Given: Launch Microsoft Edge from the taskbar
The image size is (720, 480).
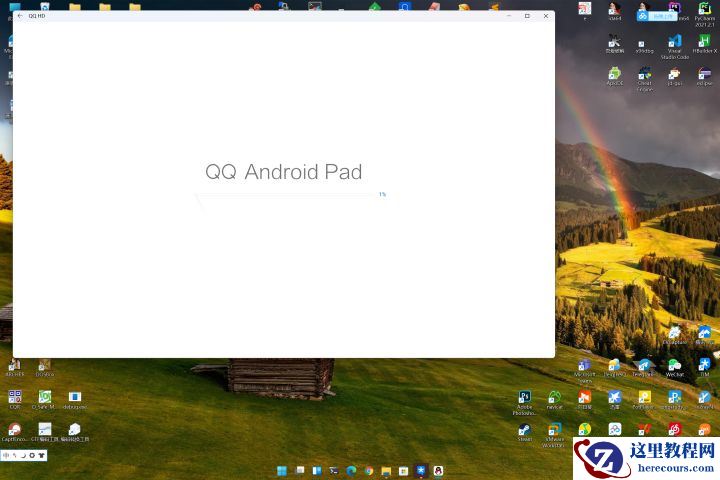Looking at the screenshot, I should pos(351,471).
